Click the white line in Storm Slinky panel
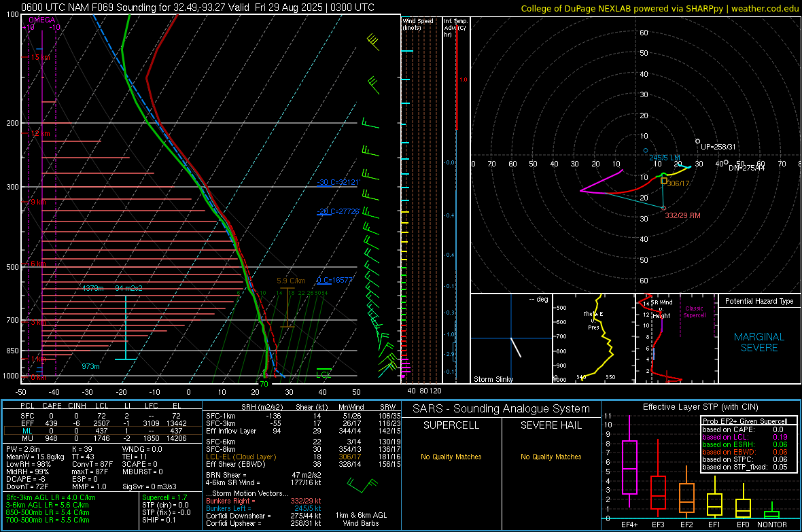 (516, 347)
